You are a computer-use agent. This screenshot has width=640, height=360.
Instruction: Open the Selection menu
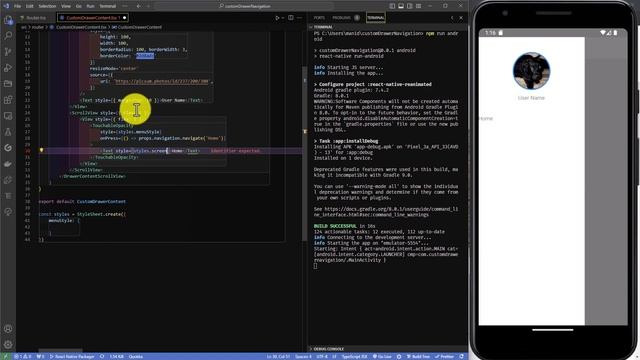tap(47, 6)
